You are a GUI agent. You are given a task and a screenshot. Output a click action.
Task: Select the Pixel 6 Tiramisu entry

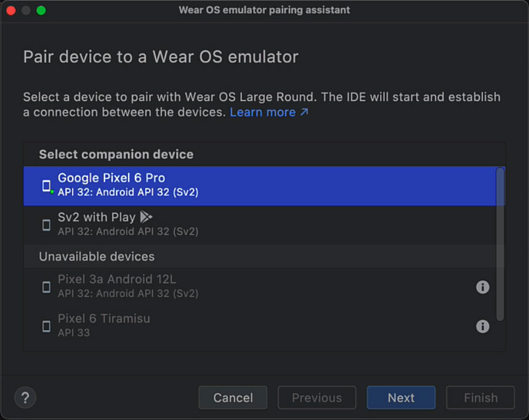[246, 325]
